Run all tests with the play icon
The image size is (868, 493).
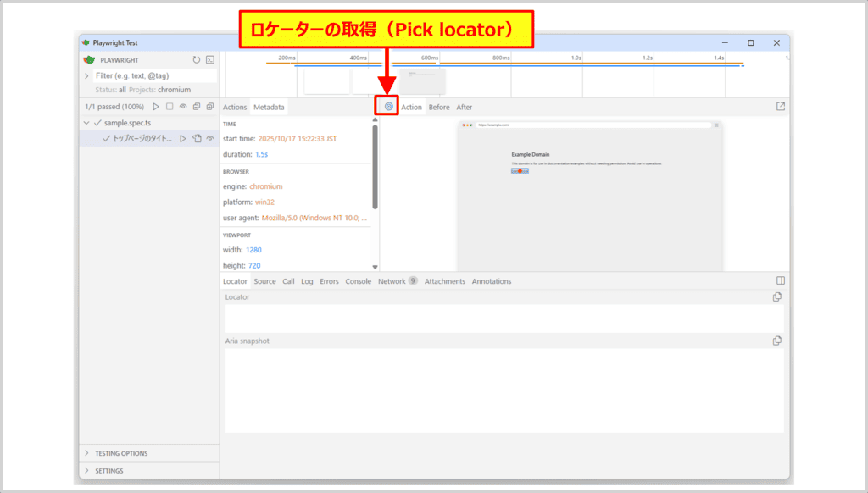[155, 107]
